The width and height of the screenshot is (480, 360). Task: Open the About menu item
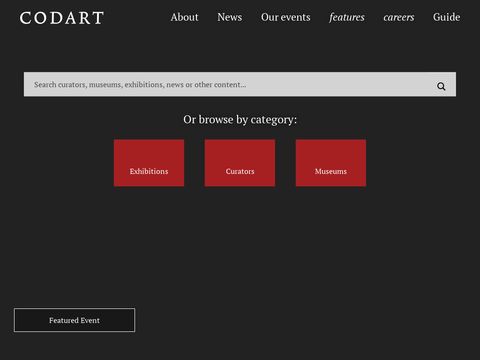(x=184, y=17)
